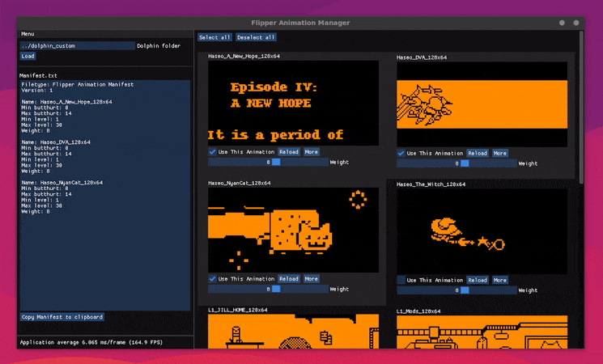Toggle Use This Animation for Haseo_A_New_Hope

click(212, 152)
